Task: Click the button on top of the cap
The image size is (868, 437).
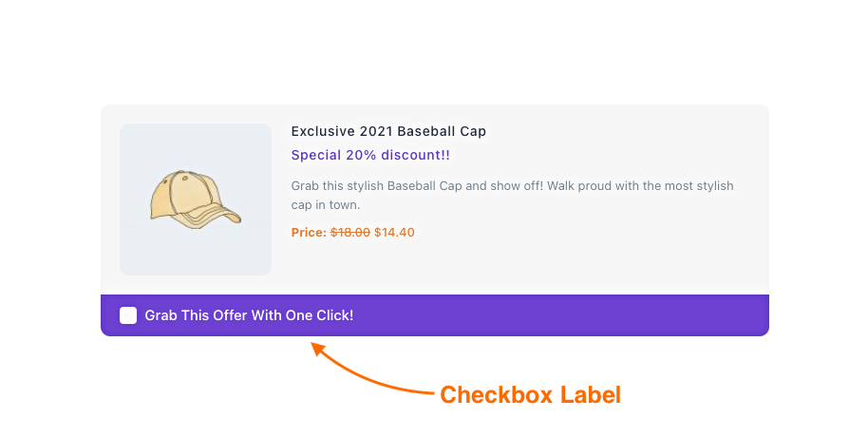Action: pyautogui.click(x=185, y=179)
